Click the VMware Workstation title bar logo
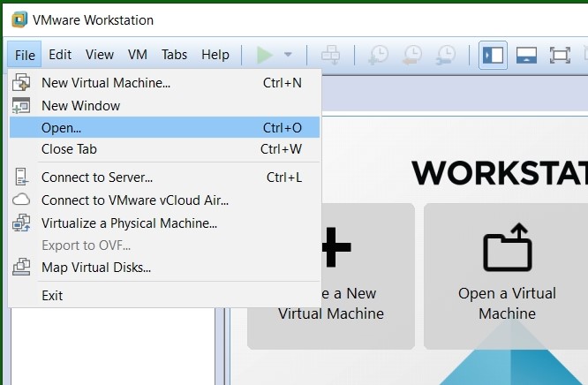The width and height of the screenshot is (588, 385). tap(19, 19)
